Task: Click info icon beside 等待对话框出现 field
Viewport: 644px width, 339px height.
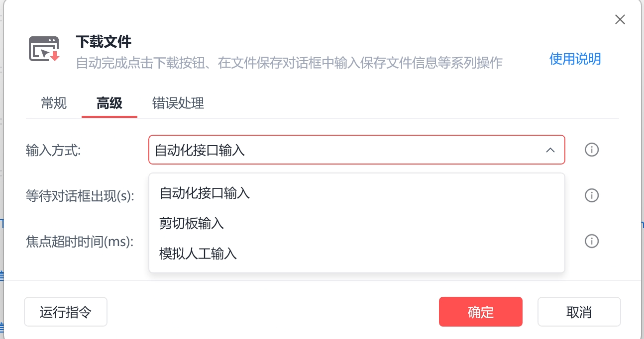Action: 591,195
